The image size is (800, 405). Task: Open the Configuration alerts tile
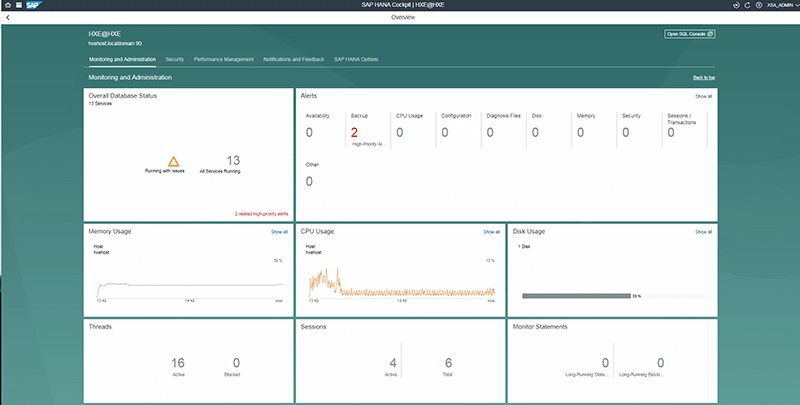click(x=458, y=130)
